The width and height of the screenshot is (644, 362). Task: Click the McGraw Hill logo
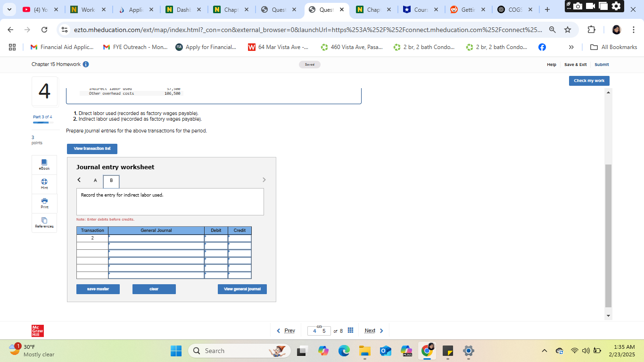pos(38,331)
